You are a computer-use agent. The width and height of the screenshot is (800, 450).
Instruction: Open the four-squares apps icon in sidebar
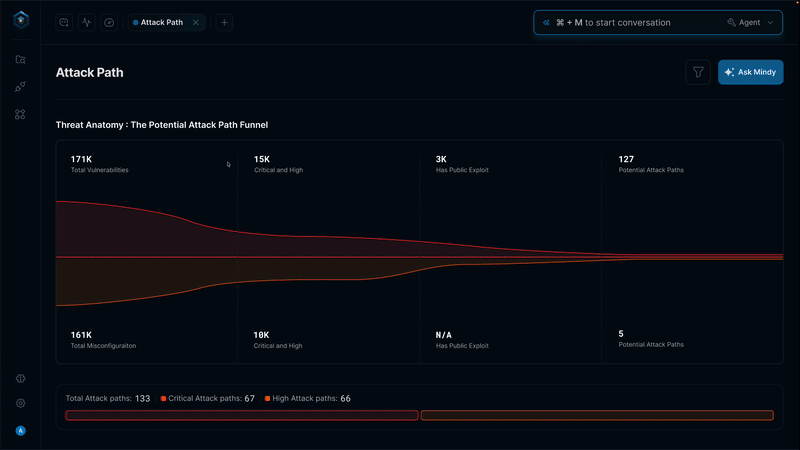coord(20,115)
